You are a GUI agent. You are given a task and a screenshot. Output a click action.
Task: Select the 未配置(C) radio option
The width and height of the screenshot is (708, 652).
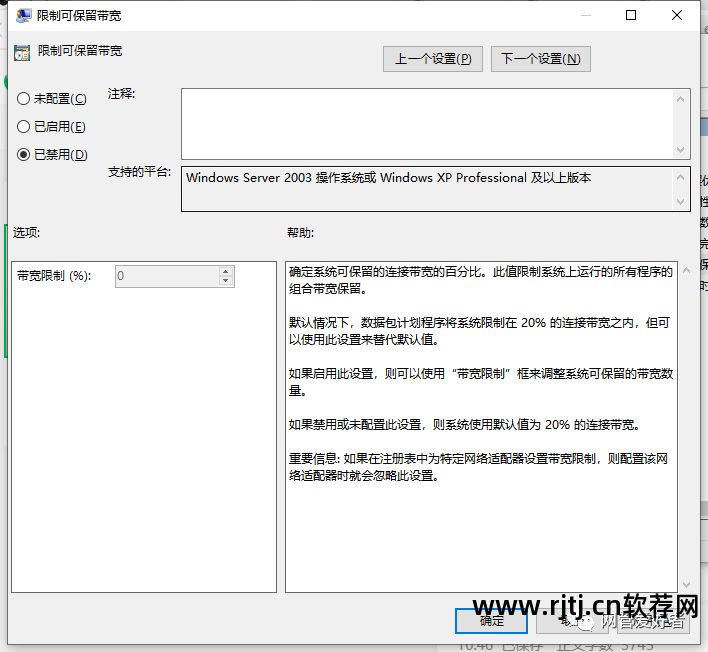pyautogui.click(x=51, y=98)
